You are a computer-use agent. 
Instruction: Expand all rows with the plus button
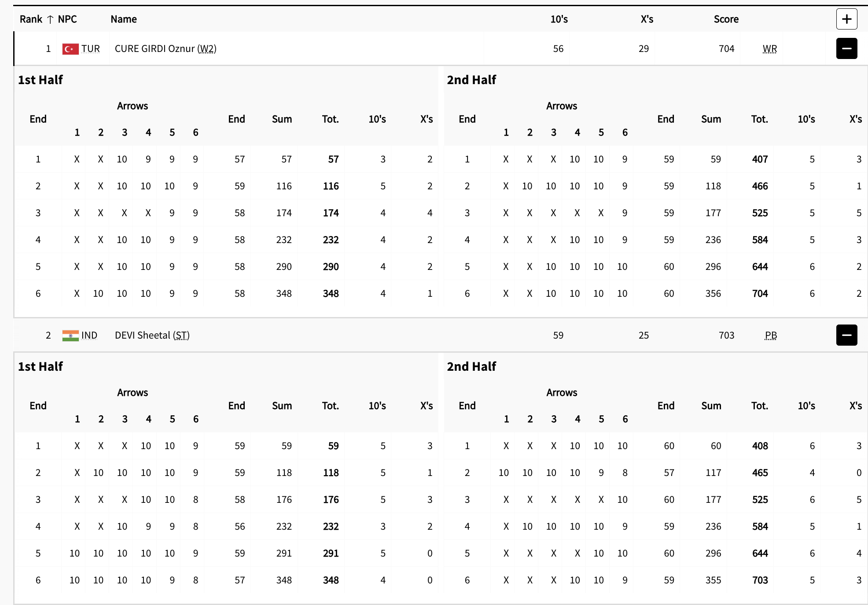coord(846,19)
